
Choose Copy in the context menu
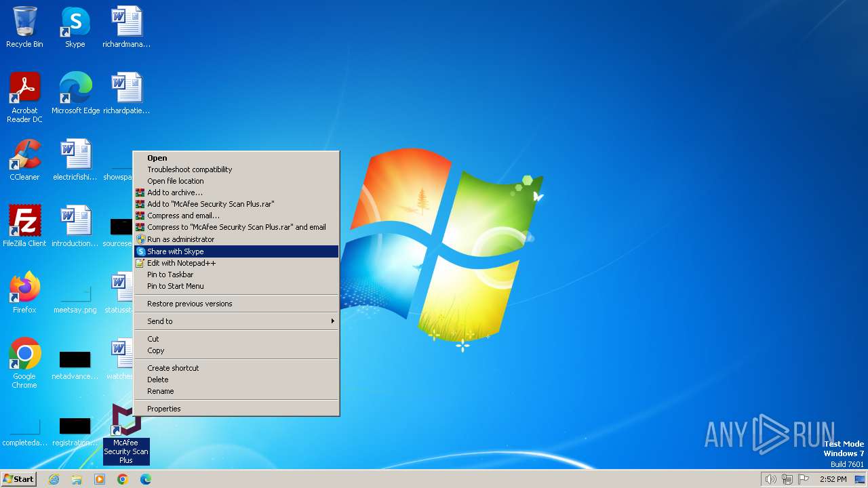point(236,350)
